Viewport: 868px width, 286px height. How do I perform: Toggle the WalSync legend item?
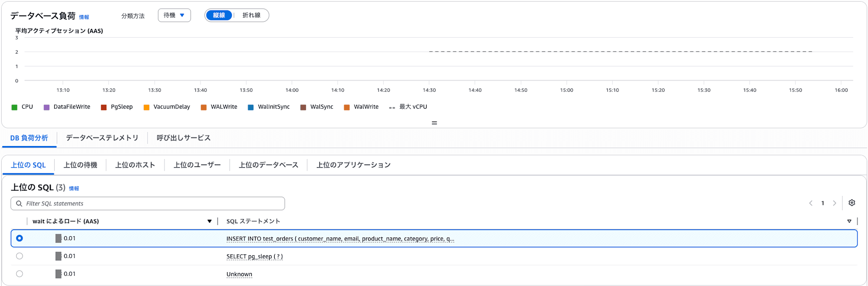(x=317, y=107)
